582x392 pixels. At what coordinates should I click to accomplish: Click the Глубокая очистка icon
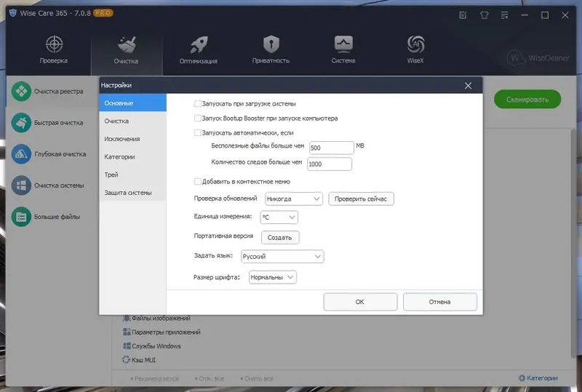21,154
